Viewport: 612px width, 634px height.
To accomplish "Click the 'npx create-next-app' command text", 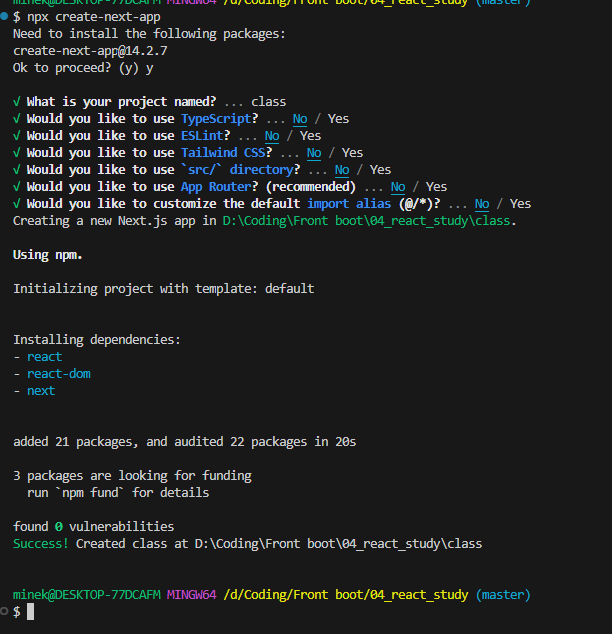I will [94, 17].
